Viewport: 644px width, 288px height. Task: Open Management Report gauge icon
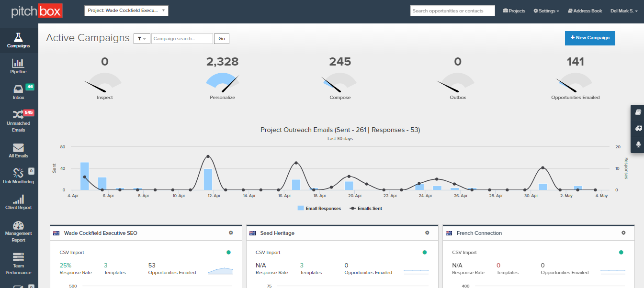tap(18, 225)
